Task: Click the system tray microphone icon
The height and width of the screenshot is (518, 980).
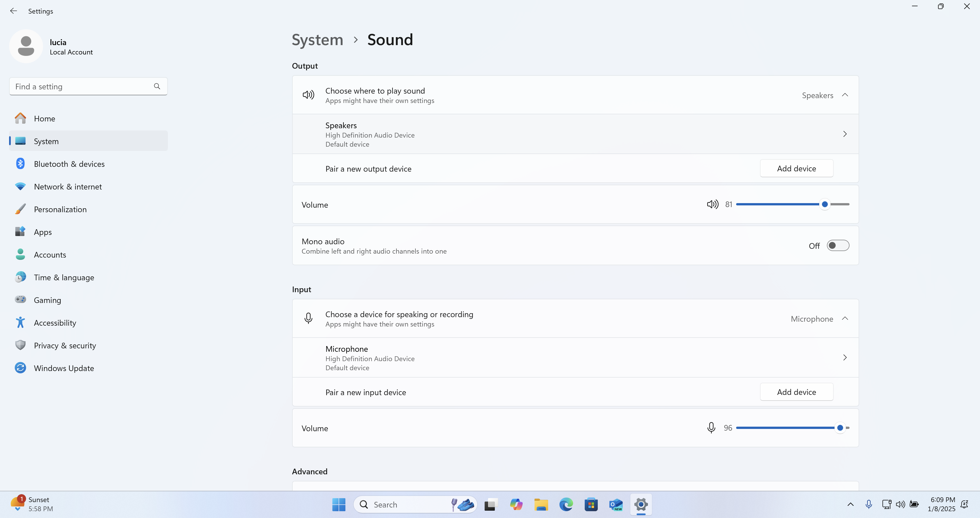Action: point(869,504)
